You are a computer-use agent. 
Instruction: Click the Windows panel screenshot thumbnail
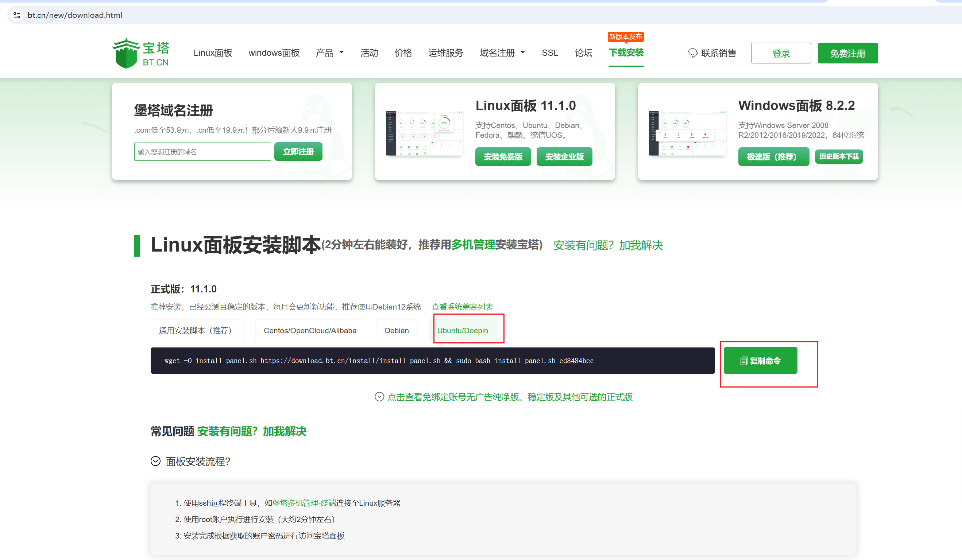687,133
